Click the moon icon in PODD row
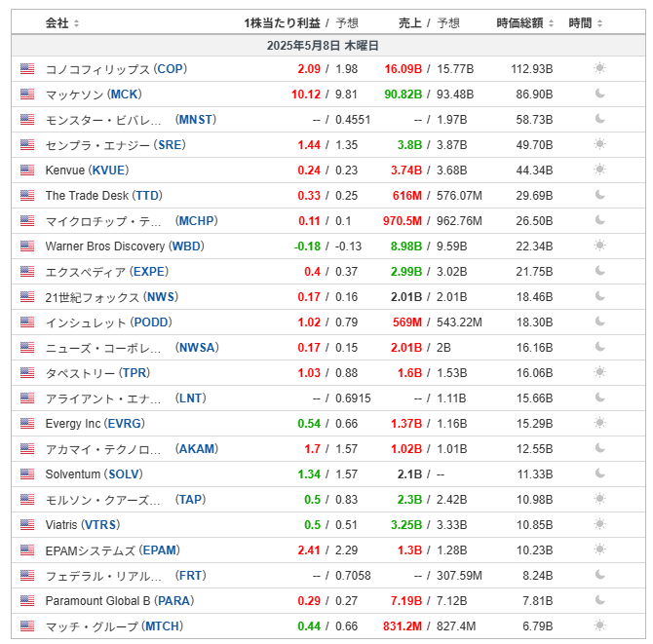This screenshot has width=653, height=644. pos(599,322)
